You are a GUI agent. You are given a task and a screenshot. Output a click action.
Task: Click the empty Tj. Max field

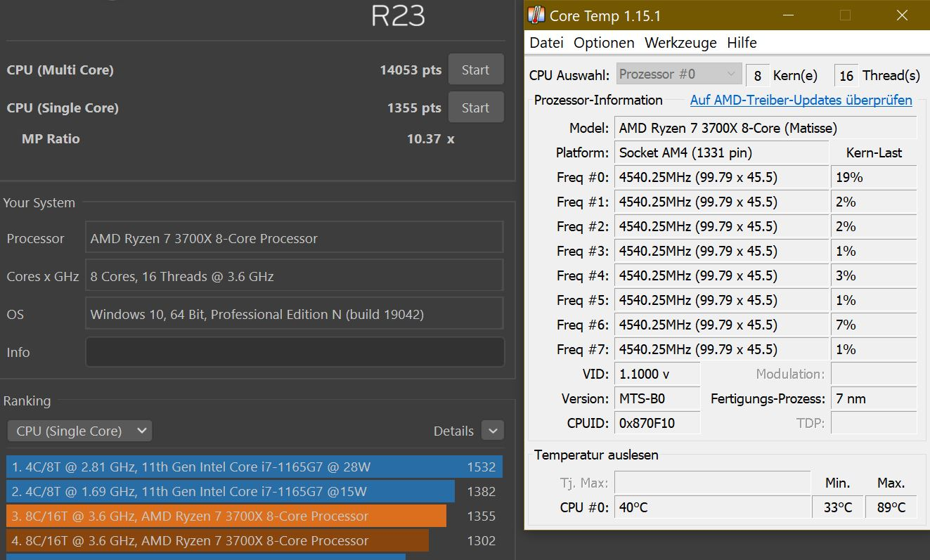[712, 483]
